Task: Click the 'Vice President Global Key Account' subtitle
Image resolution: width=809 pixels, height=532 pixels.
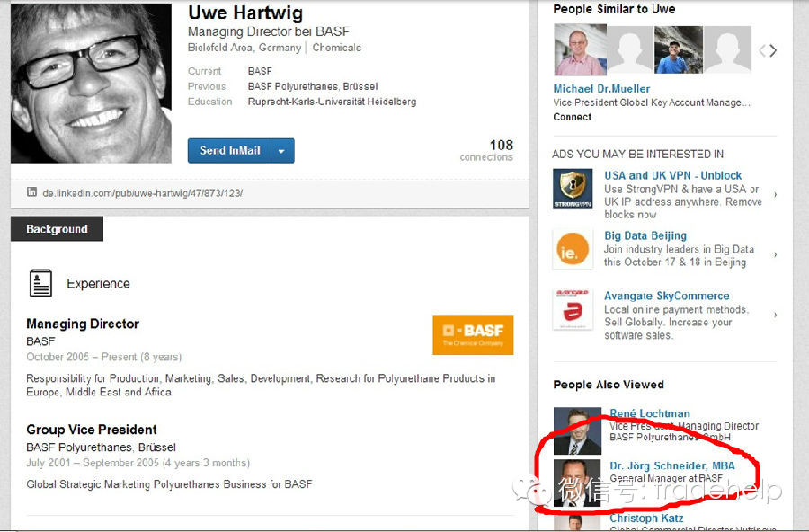Action: click(652, 102)
